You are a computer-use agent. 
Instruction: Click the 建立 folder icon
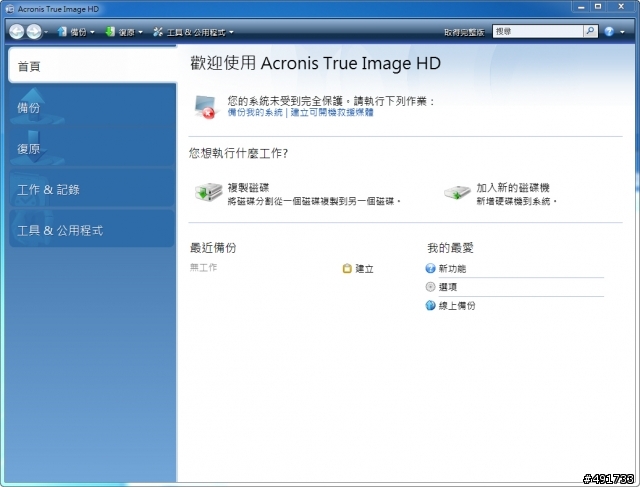(x=347, y=268)
